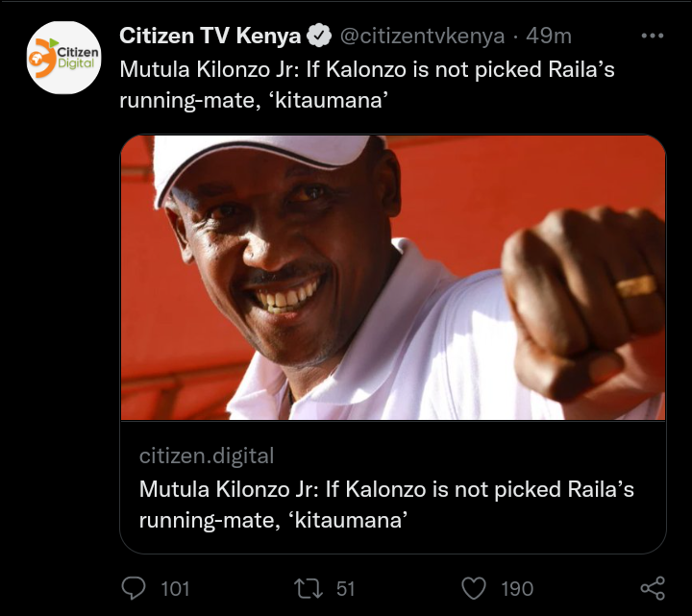Select the tweet text about Mutula Kilonzo Jr
This screenshot has width=692, height=616.
click(367, 85)
